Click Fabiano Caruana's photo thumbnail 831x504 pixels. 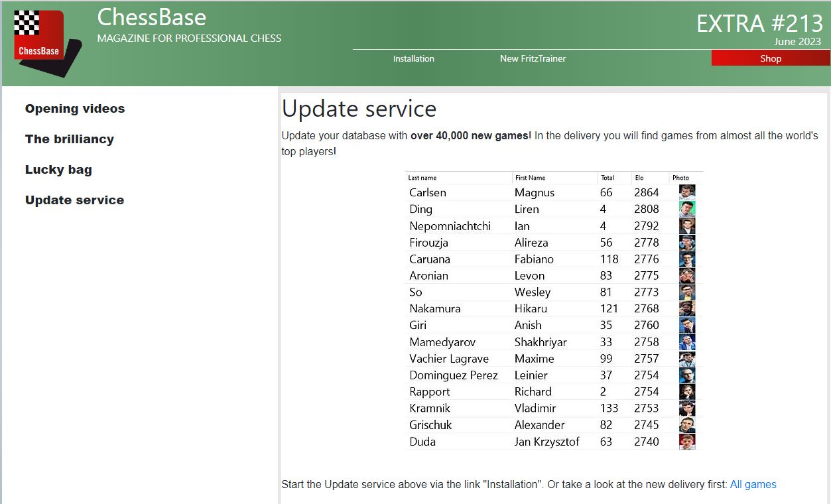pos(687,259)
